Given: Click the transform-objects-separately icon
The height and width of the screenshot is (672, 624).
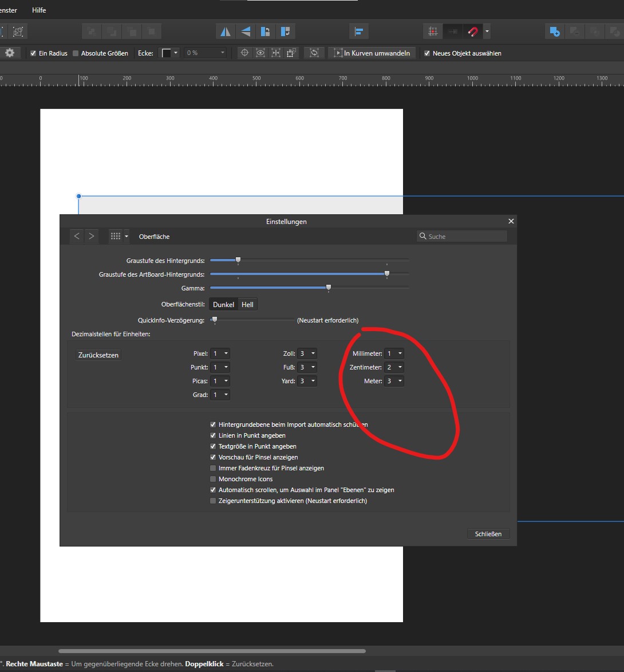Looking at the screenshot, I should tap(291, 53).
